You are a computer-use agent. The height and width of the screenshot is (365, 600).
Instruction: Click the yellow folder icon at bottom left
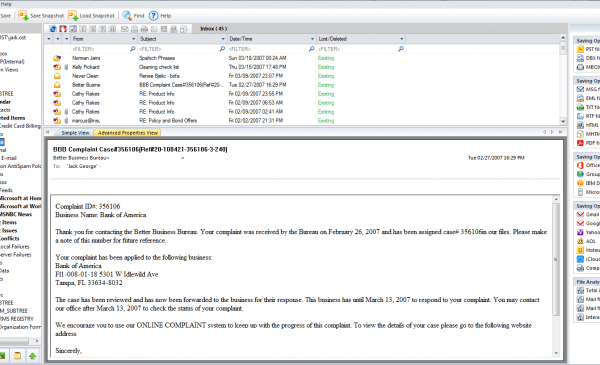point(17,356)
